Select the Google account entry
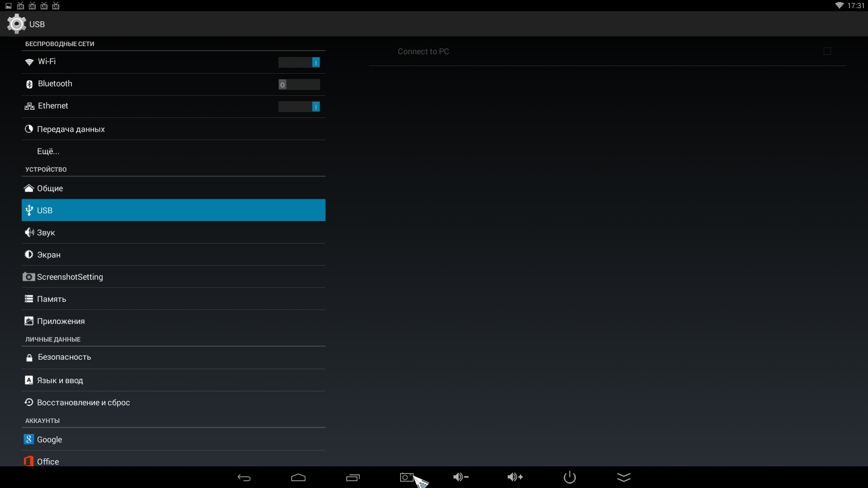Image resolution: width=868 pixels, height=488 pixels. click(50, 440)
